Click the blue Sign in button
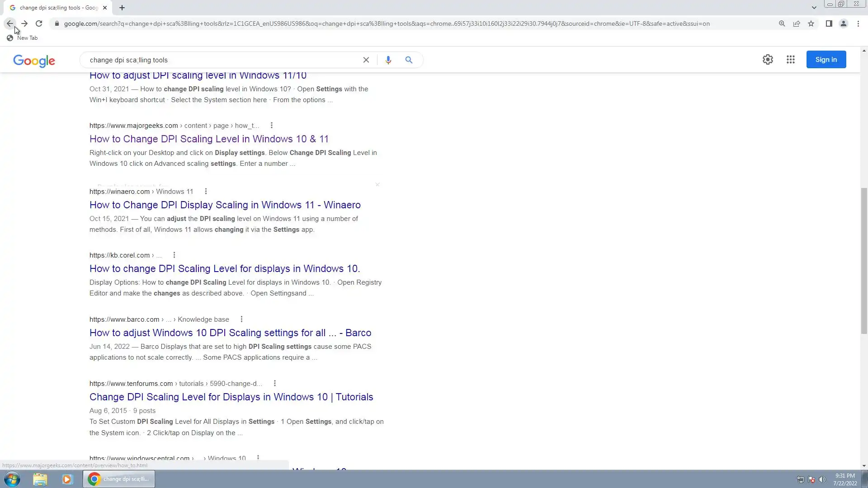The image size is (868, 488). (826, 60)
